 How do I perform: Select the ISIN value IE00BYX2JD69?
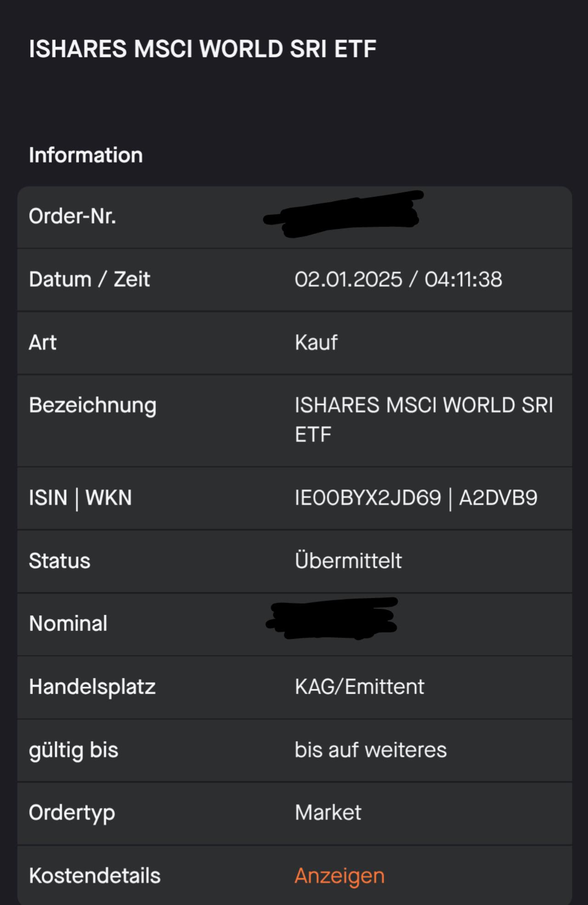click(367, 498)
